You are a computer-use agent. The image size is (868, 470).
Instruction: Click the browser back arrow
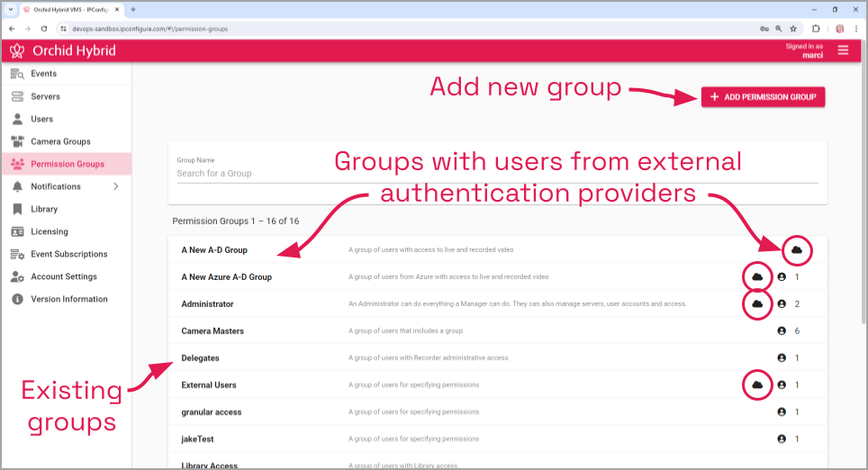(x=12, y=29)
